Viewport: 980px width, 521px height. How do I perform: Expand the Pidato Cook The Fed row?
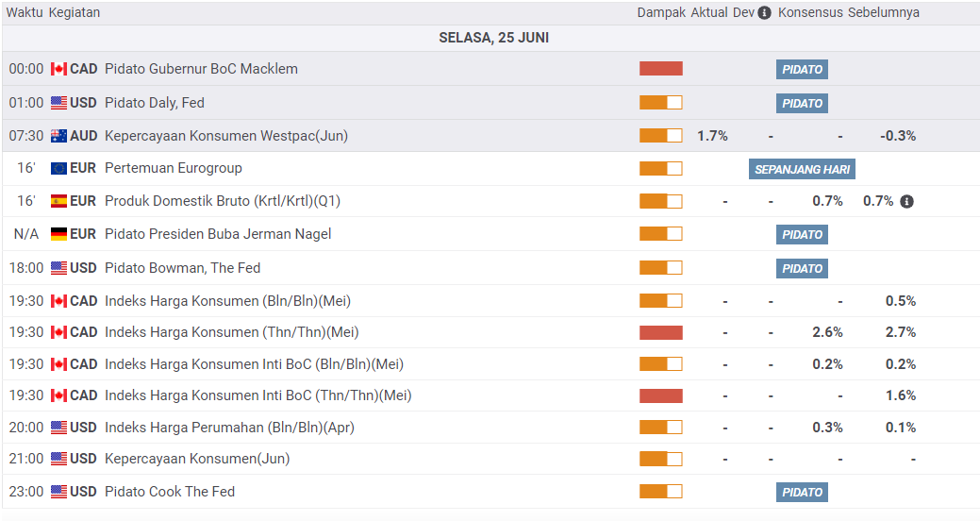170,492
